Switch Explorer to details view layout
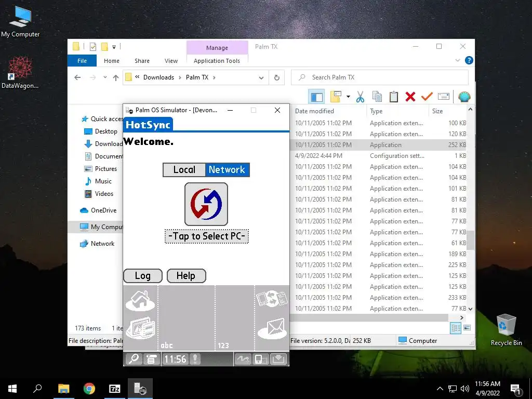The image size is (532, 399). click(x=456, y=328)
